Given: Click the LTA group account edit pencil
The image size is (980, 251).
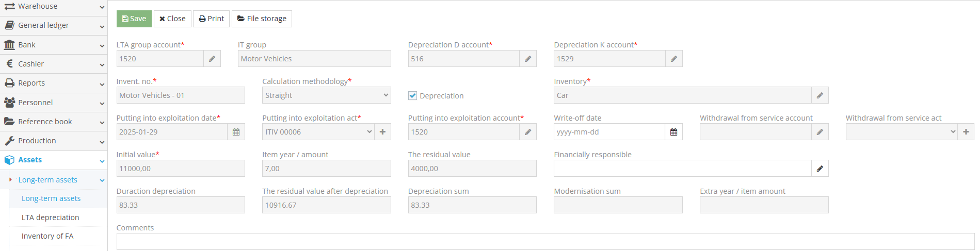Looking at the screenshot, I should click(x=212, y=59).
